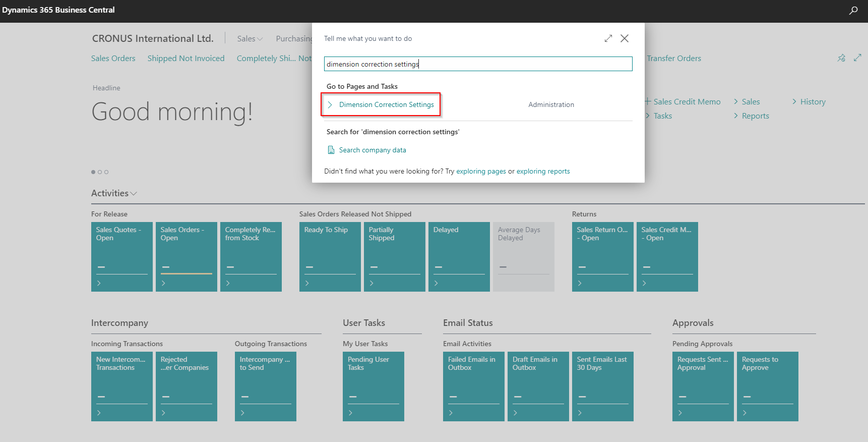Click chevron on Requests to Approve tile
The height and width of the screenshot is (442, 868).
(745, 413)
